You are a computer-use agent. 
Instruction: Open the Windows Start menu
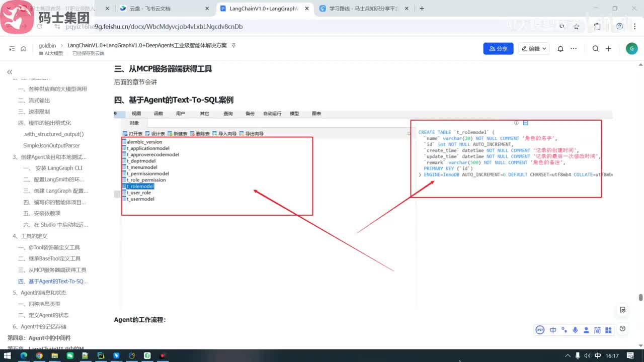point(9,355)
